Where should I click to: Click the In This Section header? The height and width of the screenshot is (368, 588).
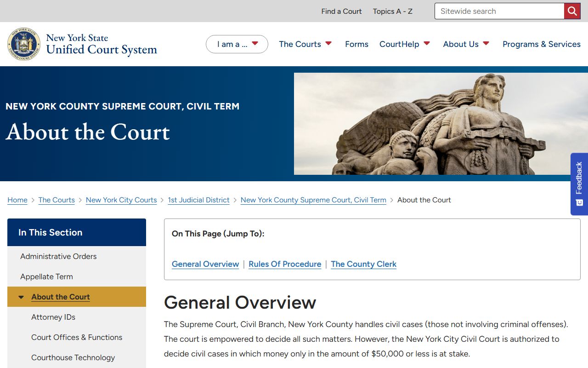(x=77, y=232)
